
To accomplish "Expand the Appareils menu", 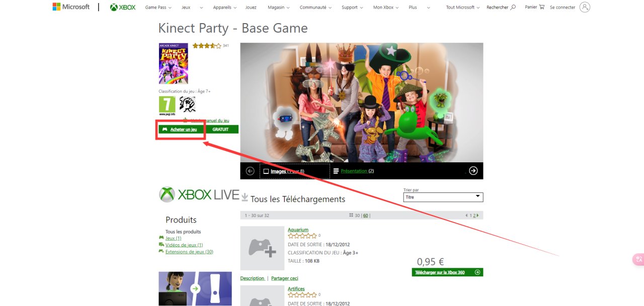I will [225, 8].
